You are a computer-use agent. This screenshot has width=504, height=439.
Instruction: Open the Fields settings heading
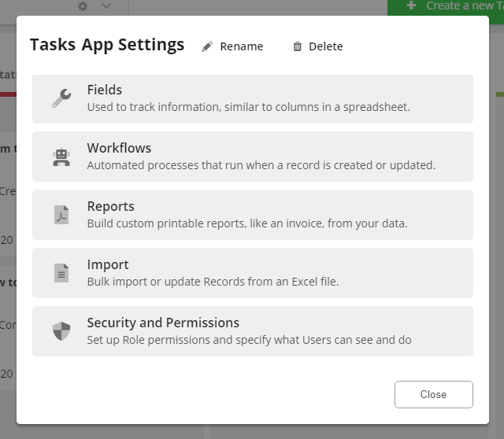coord(104,90)
